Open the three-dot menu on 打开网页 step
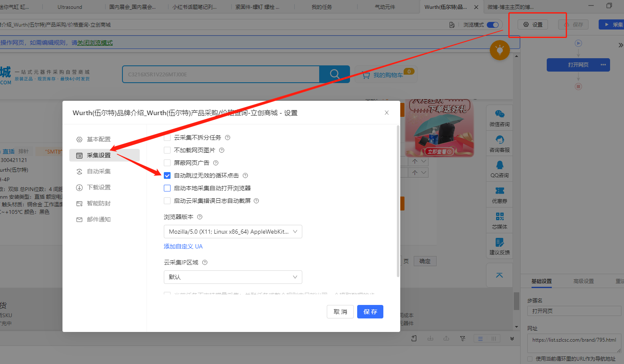624x364 pixels. coord(603,65)
